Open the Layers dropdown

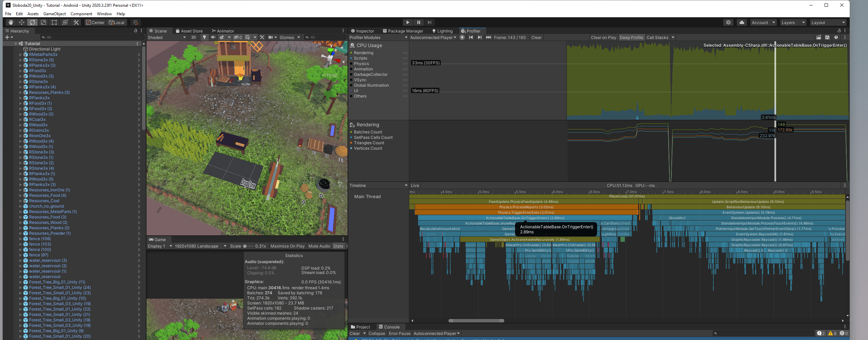(792, 22)
